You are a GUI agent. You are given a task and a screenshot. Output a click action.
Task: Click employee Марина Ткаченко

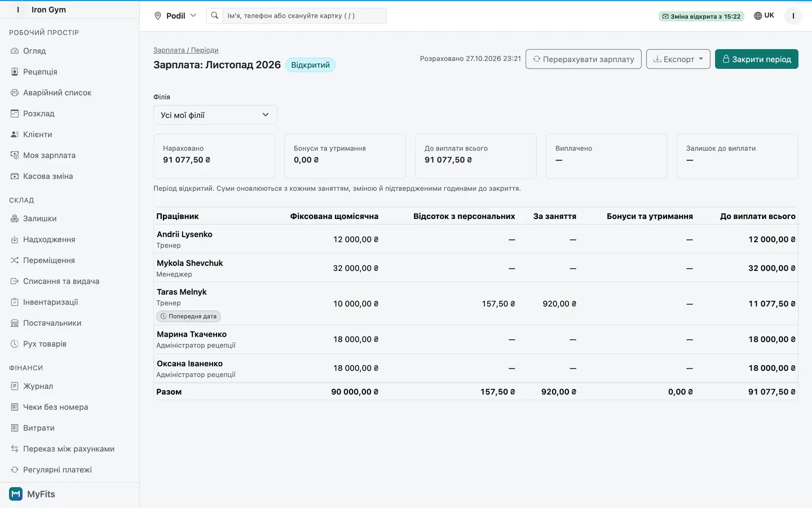(192, 334)
